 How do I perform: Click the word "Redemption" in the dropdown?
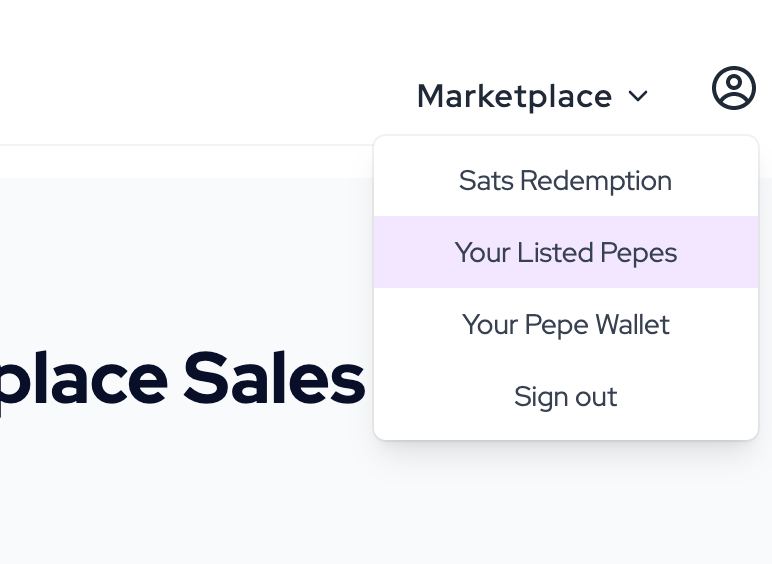pos(596,181)
